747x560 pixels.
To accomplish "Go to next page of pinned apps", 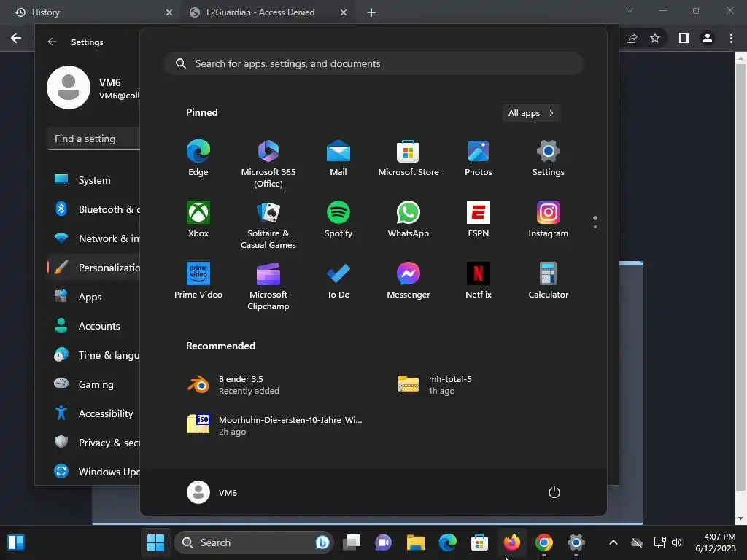I will click(x=595, y=226).
